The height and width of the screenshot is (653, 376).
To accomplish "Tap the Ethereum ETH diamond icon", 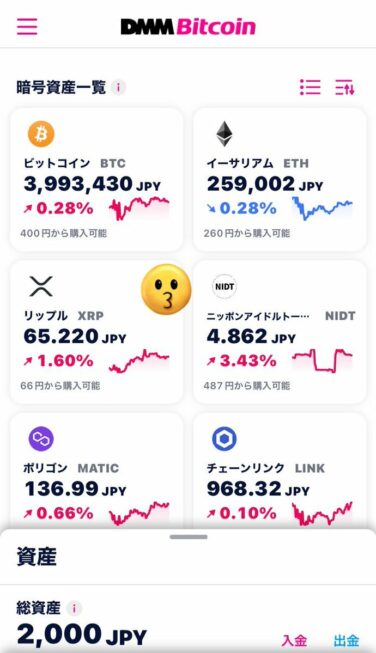I will coord(224,134).
